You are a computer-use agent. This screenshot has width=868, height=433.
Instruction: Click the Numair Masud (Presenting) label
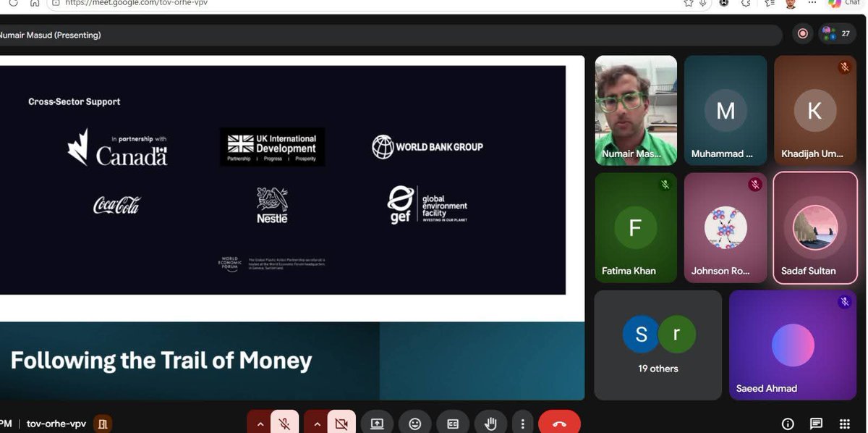50,35
